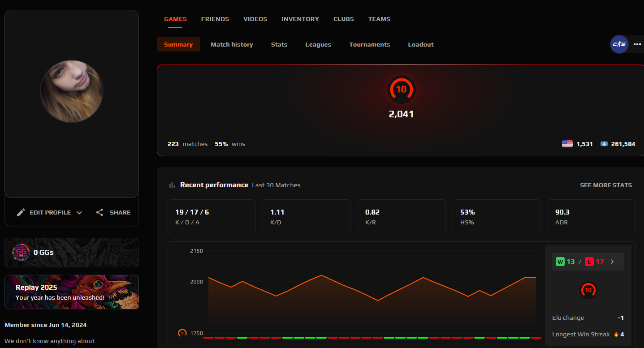Expand the Edit Profile dropdown chevron
644x348 pixels.
(x=79, y=212)
